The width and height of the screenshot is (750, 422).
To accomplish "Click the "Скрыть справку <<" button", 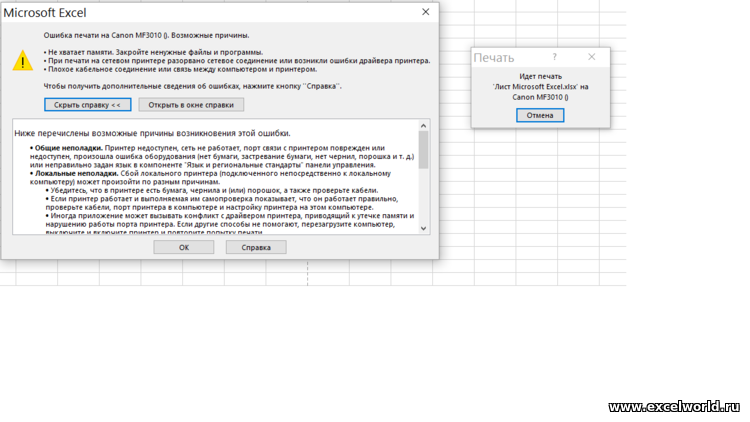I will click(x=88, y=105).
